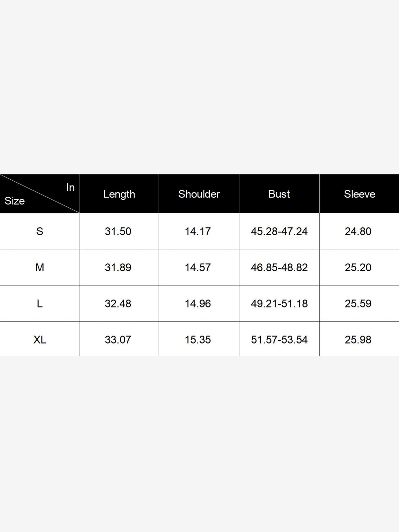399x532 pixels.
Task: Select the M size row label
Action: (x=40, y=267)
